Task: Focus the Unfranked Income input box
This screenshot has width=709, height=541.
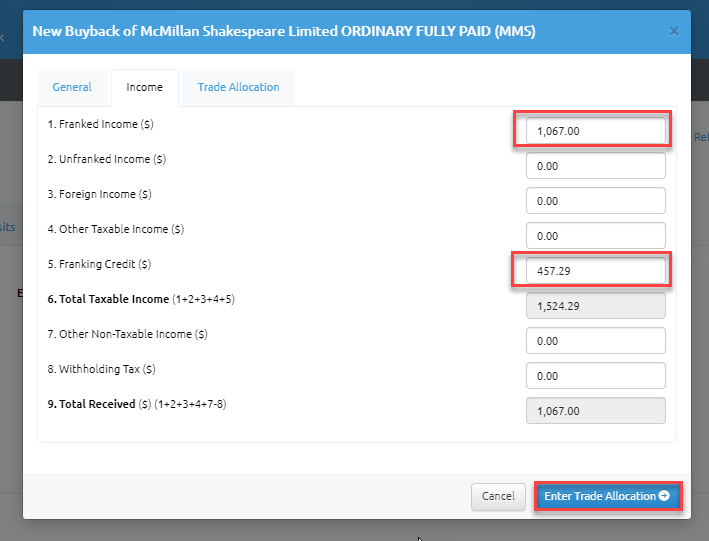Action: (595, 166)
